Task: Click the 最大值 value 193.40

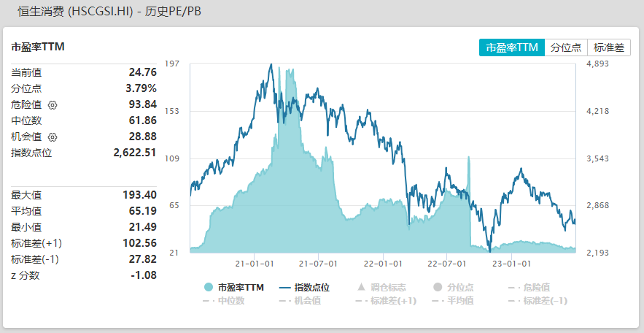Action: [139, 195]
